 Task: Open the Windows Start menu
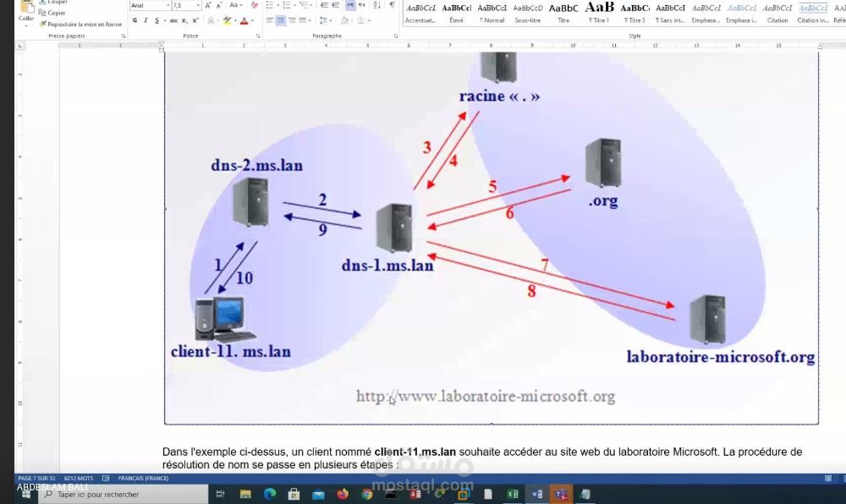tap(26, 495)
